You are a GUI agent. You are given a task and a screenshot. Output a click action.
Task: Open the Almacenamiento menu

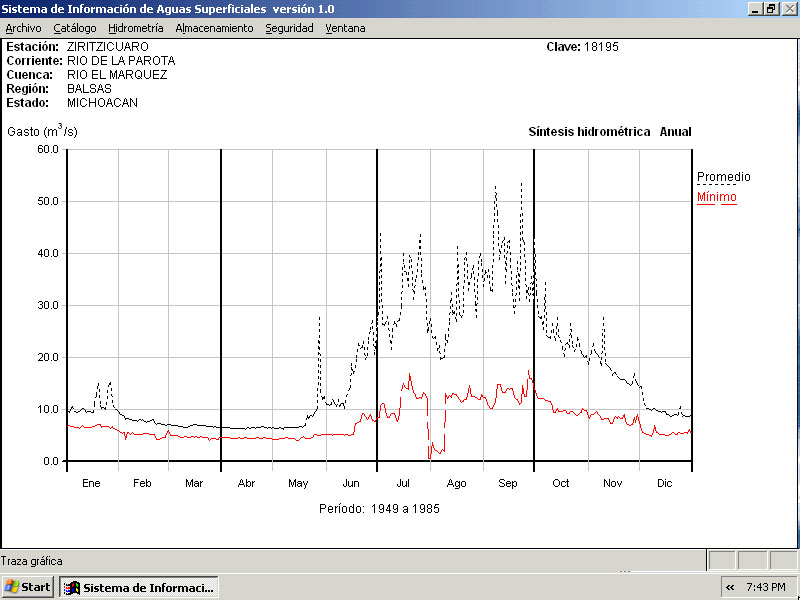214,28
